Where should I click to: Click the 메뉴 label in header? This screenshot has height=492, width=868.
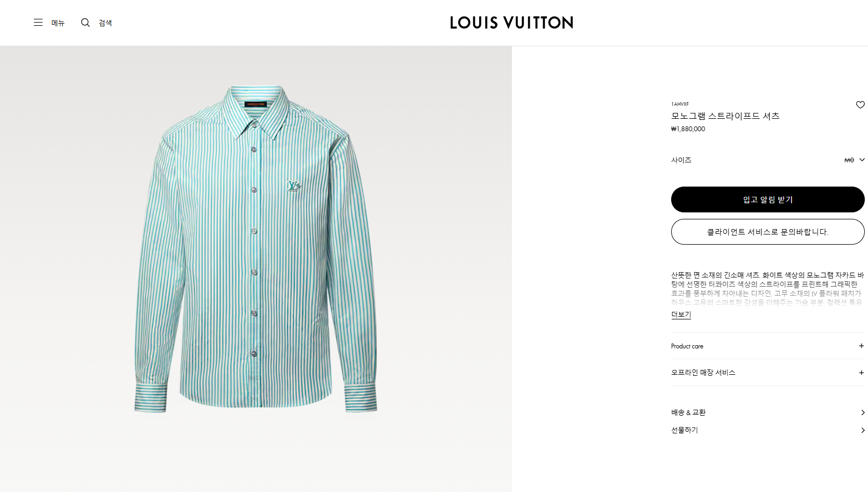click(x=58, y=23)
